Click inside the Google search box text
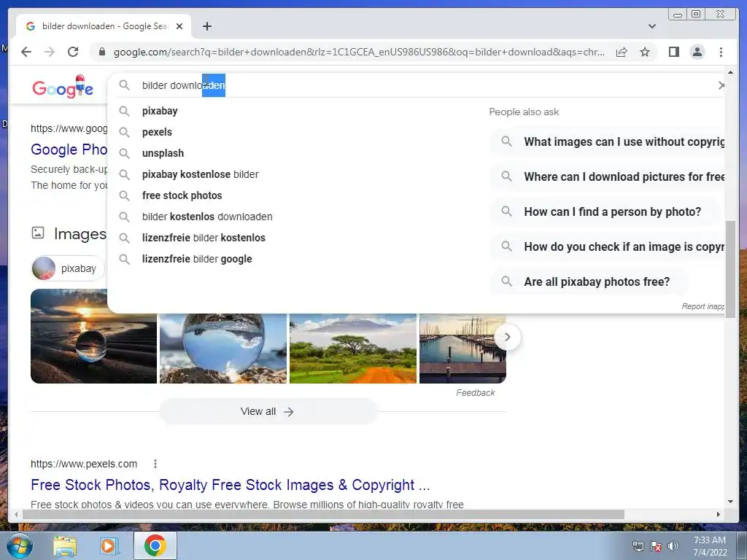 coord(183,85)
